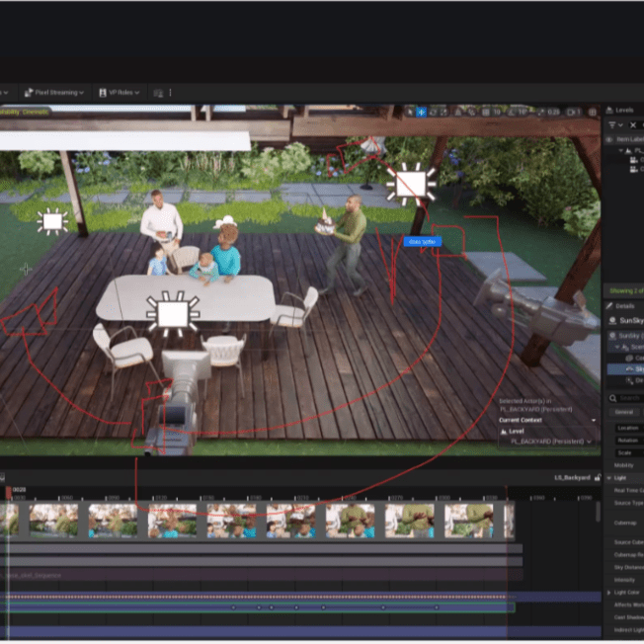Collapse the Current Context overlay arrow

(594, 420)
